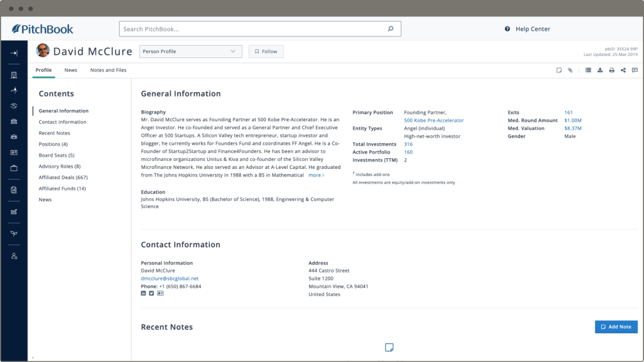Open the Exits 161 link
This screenshot has width=644, height=362.
click(x=568, y=113)
